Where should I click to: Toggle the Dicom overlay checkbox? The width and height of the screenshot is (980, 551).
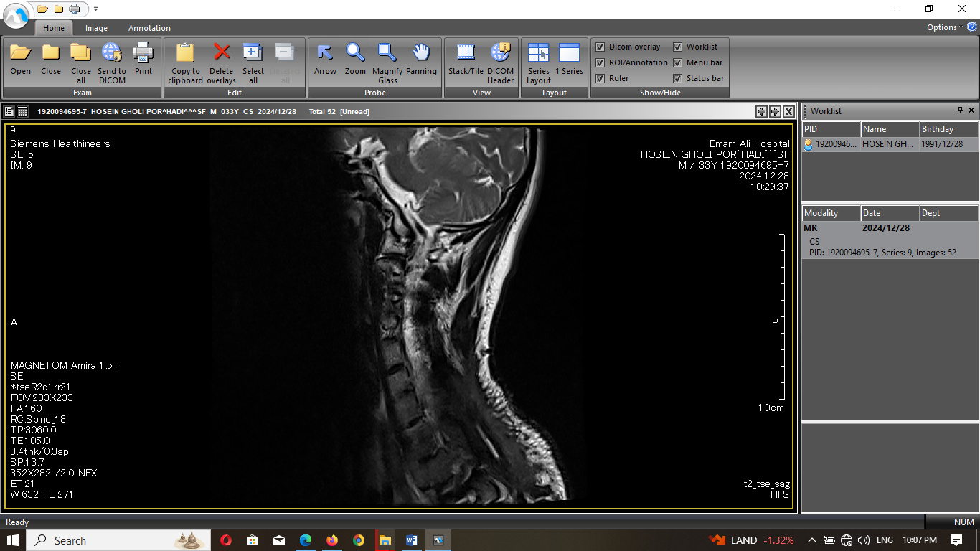pos(600,47)
